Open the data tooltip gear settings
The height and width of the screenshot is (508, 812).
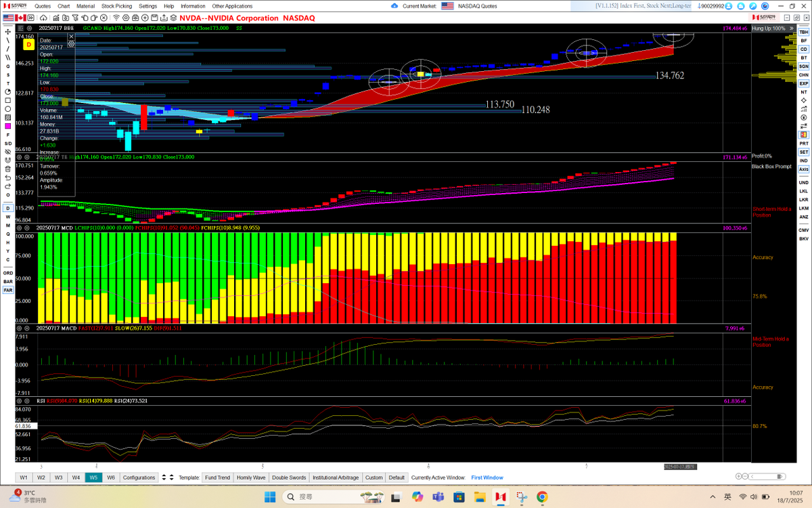click(x=71, y=43)
